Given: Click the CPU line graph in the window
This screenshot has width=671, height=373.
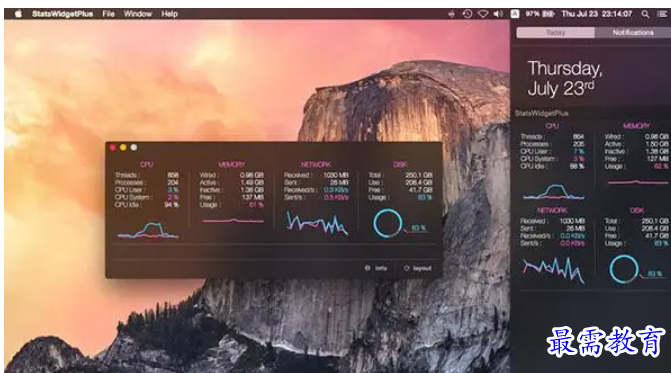Looking at the screenshot, I should pyautogui.click(x=148, y=230).
